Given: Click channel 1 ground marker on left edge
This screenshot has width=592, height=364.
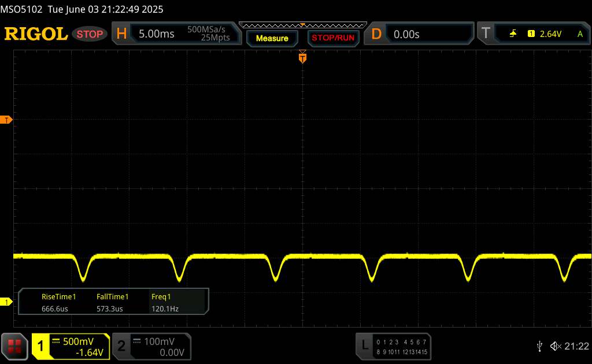Looking at the screenshot, I should coord(6,302).
